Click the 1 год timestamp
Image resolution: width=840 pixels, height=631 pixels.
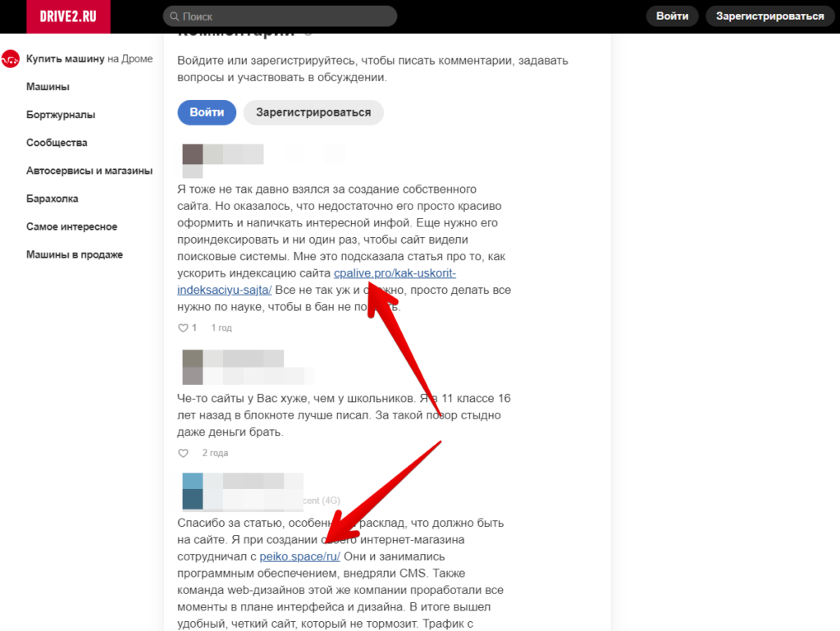click(221, 328)
